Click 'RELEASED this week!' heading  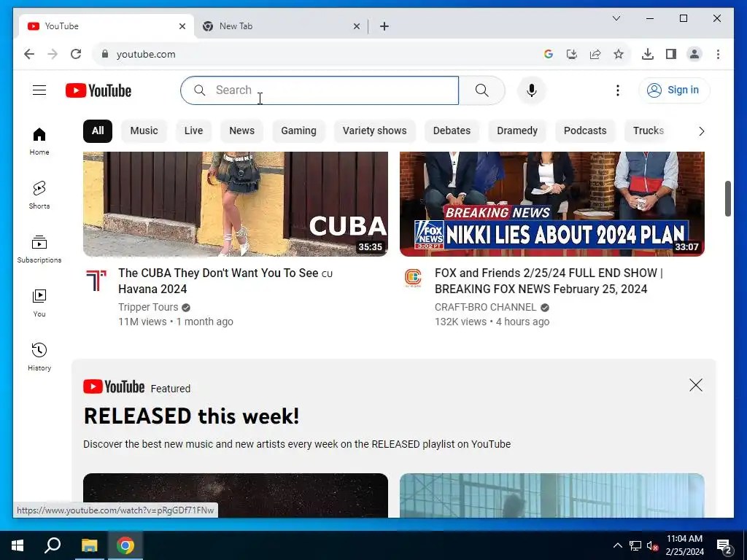[x=192, y=416]
